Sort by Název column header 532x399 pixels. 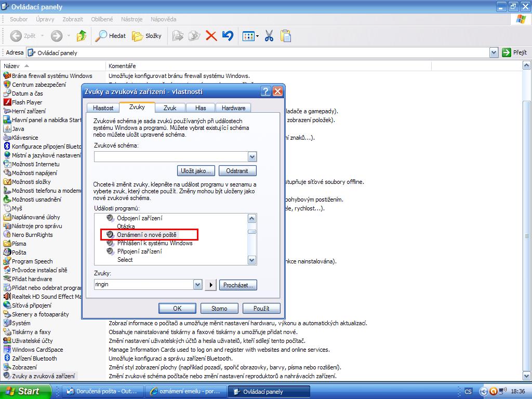pos(53,66)
